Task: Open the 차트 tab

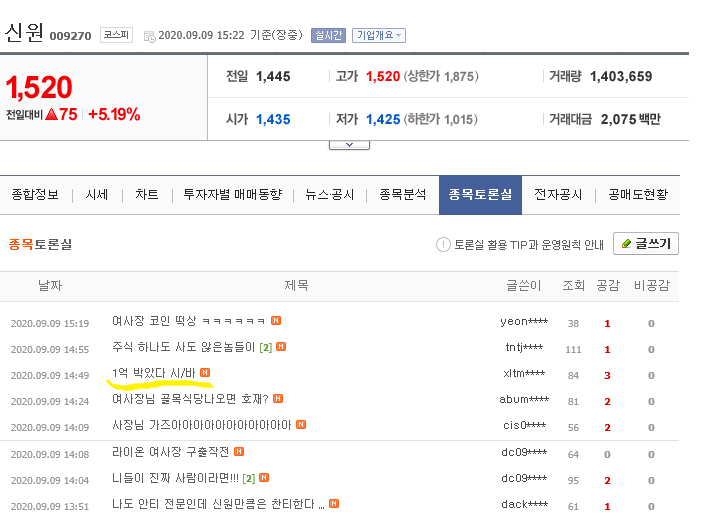Action: pyautogui.click(x=147, y=195)
